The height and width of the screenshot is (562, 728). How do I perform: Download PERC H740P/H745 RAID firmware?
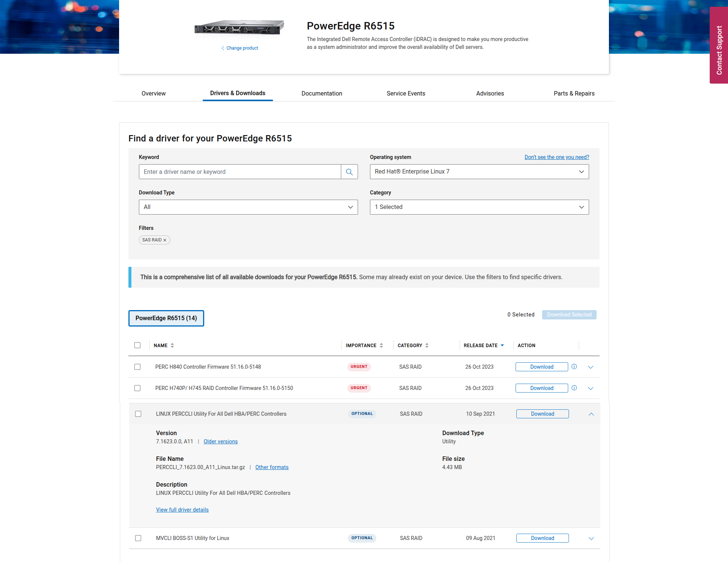pos(542,388)
